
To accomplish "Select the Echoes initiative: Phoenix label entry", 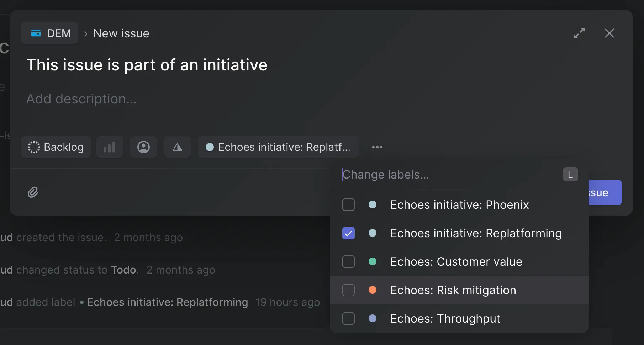I will point(459,205).
